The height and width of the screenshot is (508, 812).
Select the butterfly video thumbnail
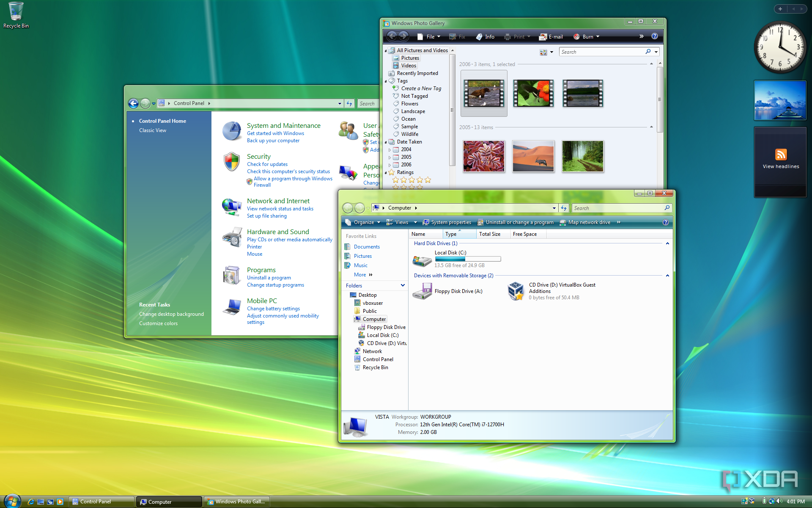point(533,94)
